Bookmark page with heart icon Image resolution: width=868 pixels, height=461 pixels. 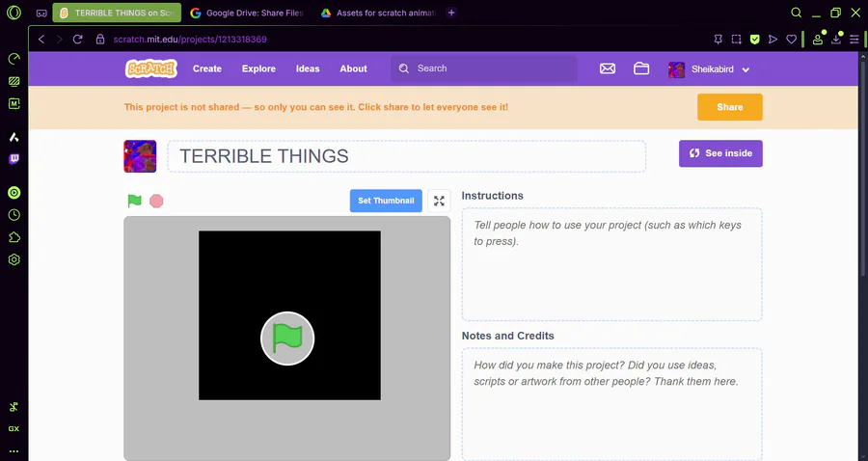pos(791,40)
